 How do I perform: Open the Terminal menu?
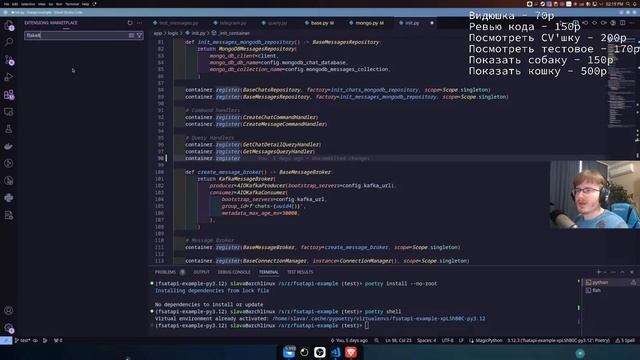click(72, 4)
